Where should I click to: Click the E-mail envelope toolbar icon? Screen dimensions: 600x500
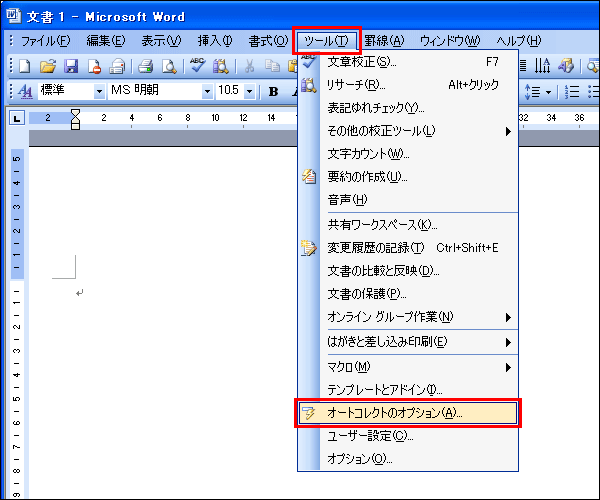[117, 66]
